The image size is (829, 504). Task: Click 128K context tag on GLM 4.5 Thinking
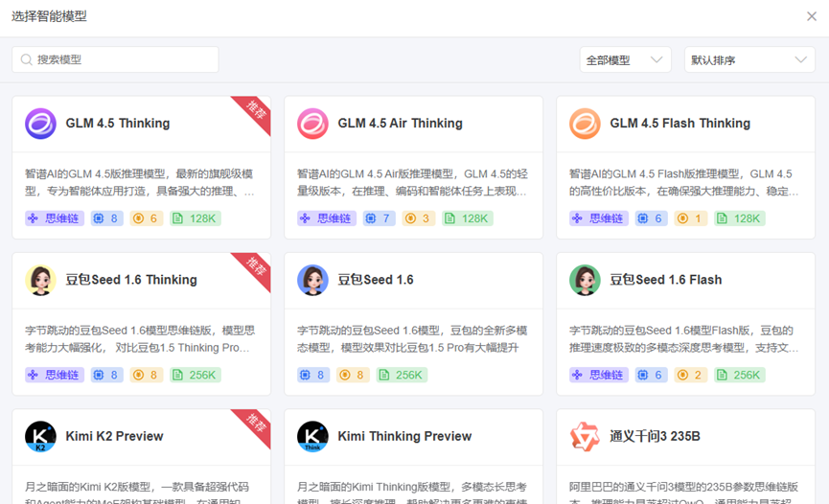(x=196, y=218)
